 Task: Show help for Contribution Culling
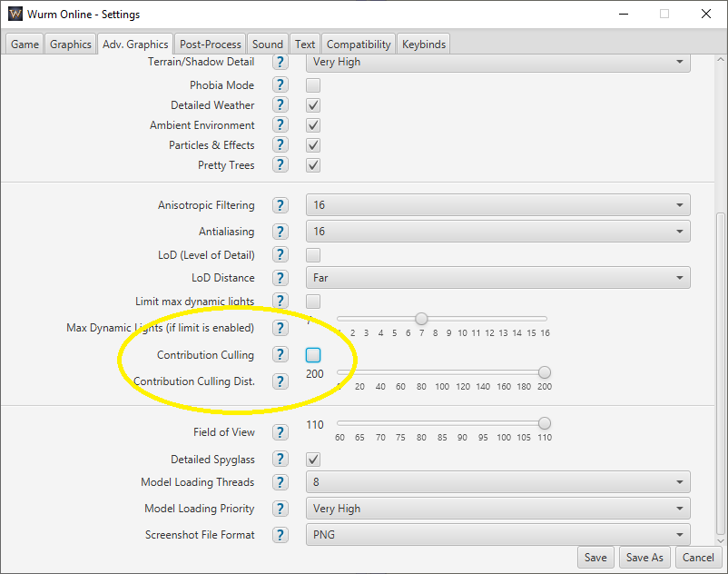pyautogui.click(x=280, y=355)
